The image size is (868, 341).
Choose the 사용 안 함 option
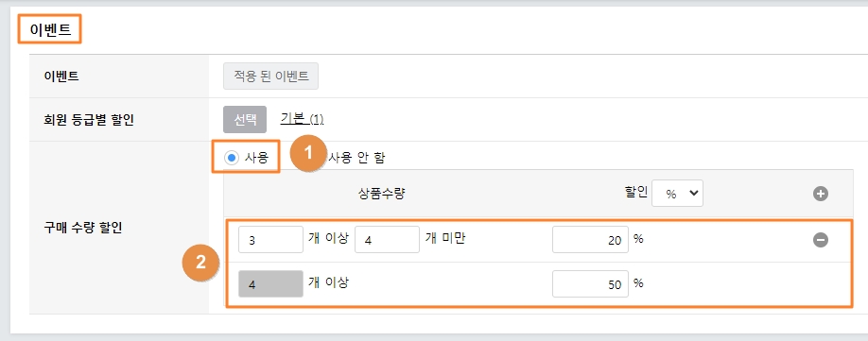[357, 158]
